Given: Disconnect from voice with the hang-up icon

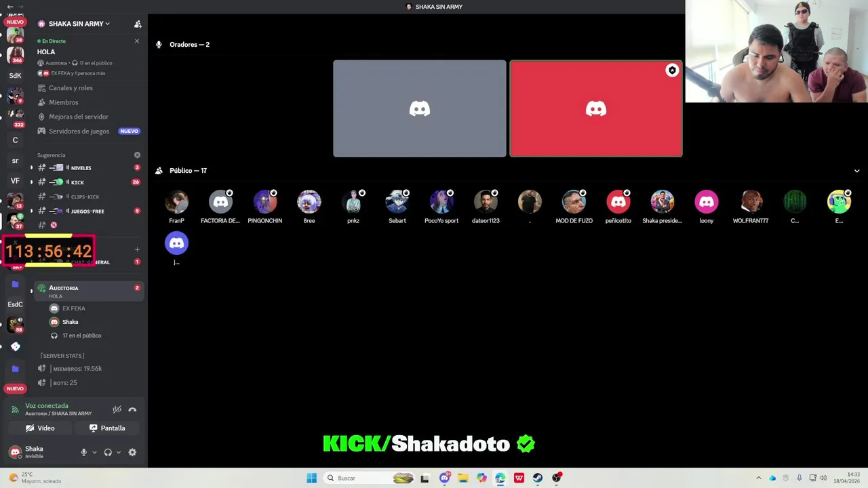Looking at the screenshot, I should click(132, 409).
